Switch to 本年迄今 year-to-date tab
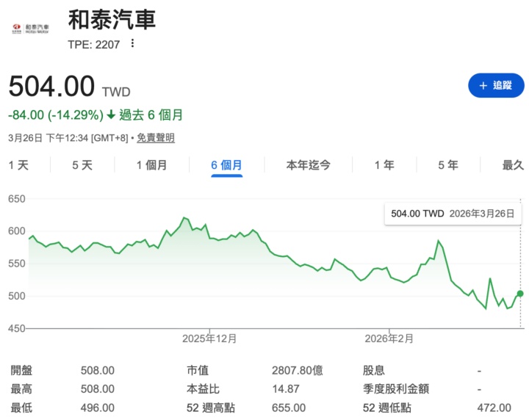 coord(308,165)
